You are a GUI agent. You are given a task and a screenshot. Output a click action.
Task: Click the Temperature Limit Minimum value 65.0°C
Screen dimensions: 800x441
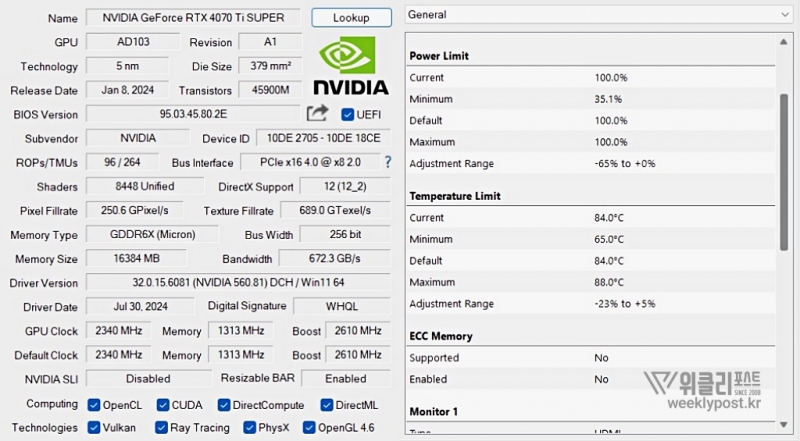tap(609, 239)
